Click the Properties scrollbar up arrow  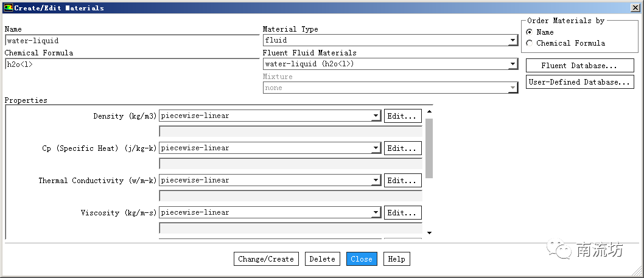click(x=429, y=112)
